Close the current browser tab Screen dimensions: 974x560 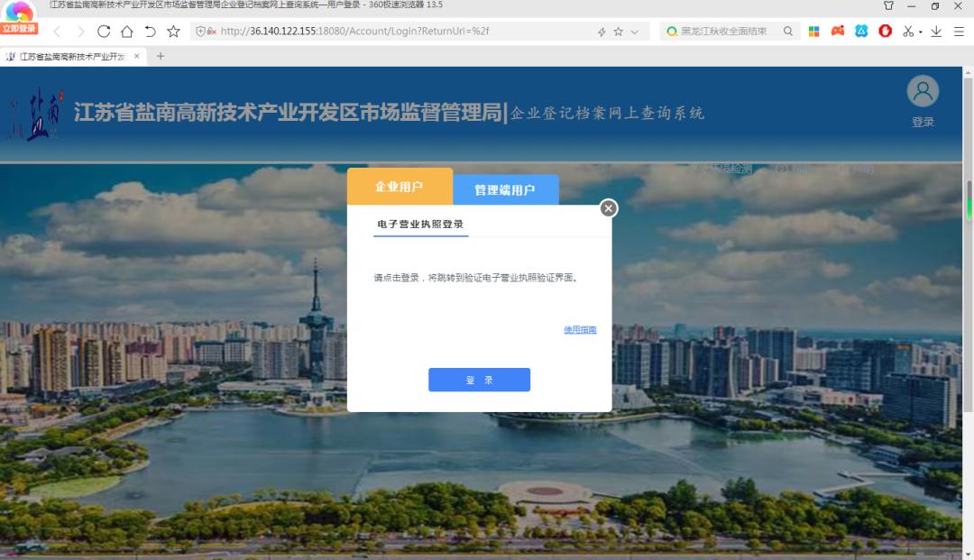pos(137,56)
